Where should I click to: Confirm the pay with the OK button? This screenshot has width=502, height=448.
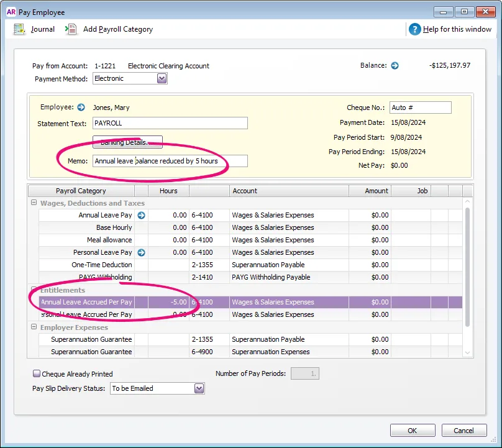pyautogui.click(x=412, y=430)
